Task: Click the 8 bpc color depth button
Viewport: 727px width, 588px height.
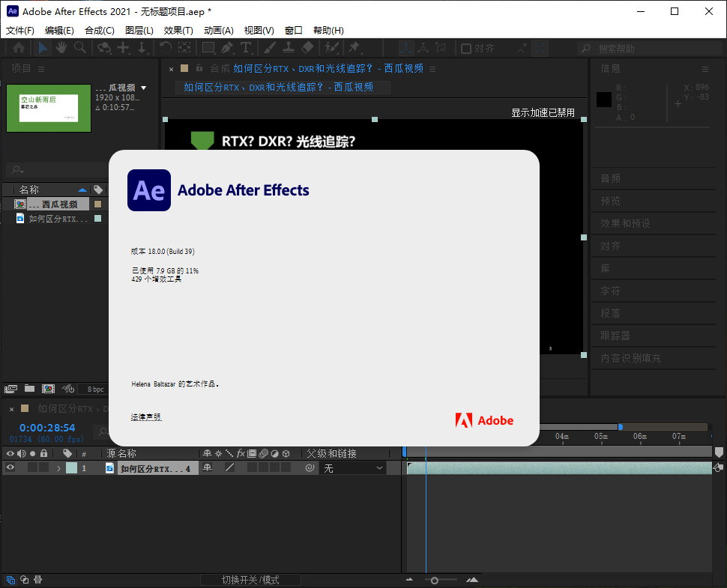Action: 95,390
